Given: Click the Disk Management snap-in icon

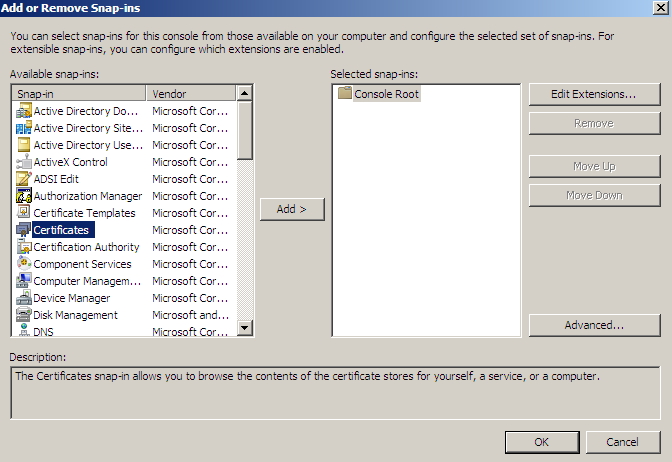Looking at the screenshot, I should 24,315.
